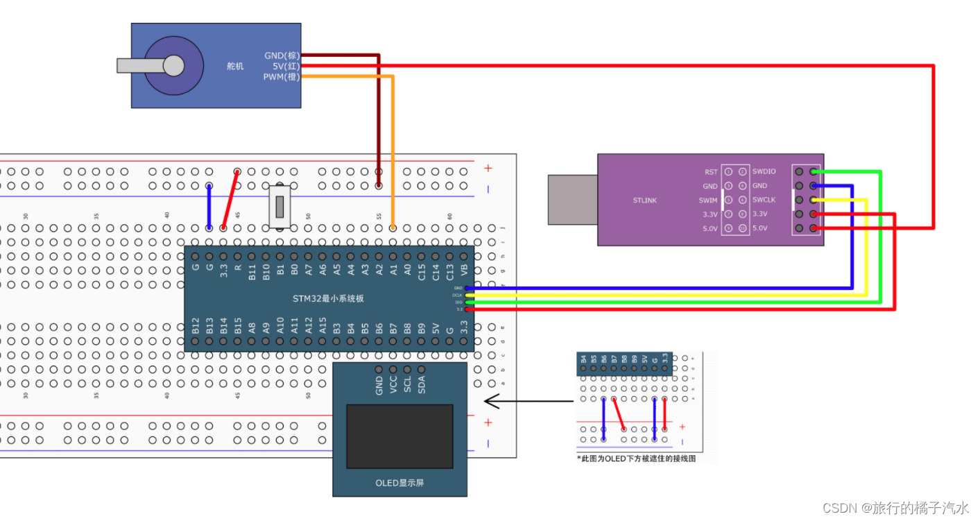Image resolution: width=980 pixels, height=521 pixels.
Task: Click the OLED GND pin label
Action: (x=379, y=386)
